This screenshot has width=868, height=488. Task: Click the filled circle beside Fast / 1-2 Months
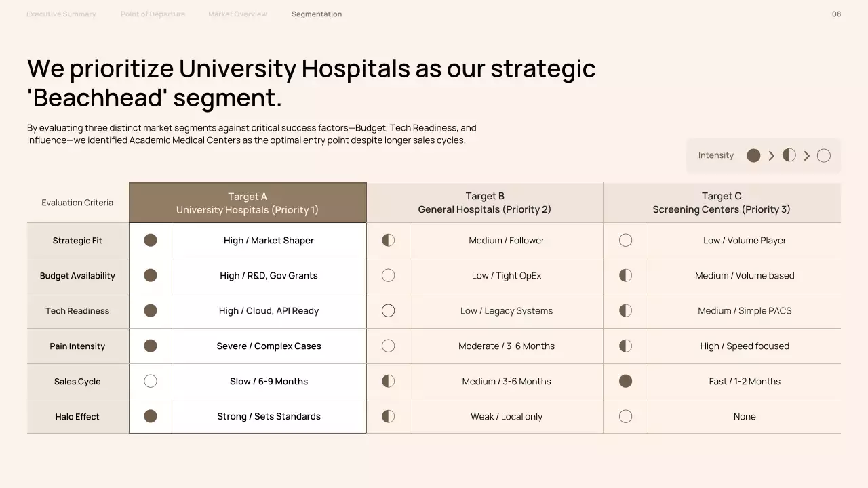click(x=625, y=381)
